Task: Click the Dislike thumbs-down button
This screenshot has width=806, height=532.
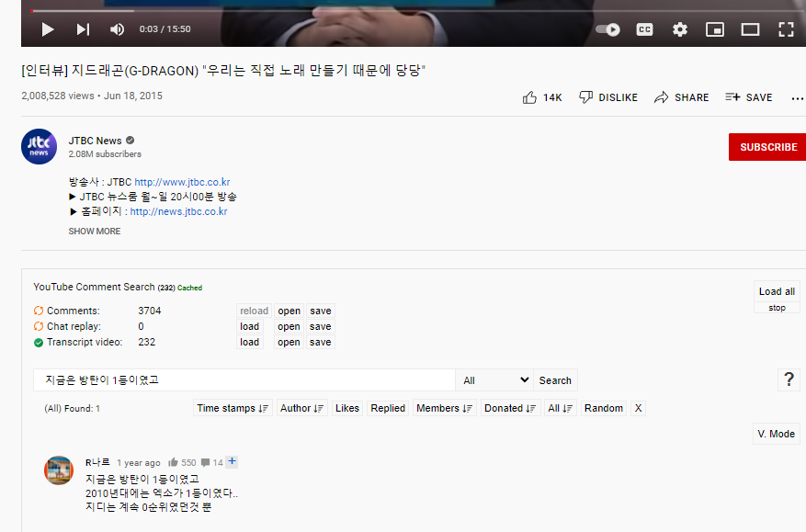Action: [608, 97]
